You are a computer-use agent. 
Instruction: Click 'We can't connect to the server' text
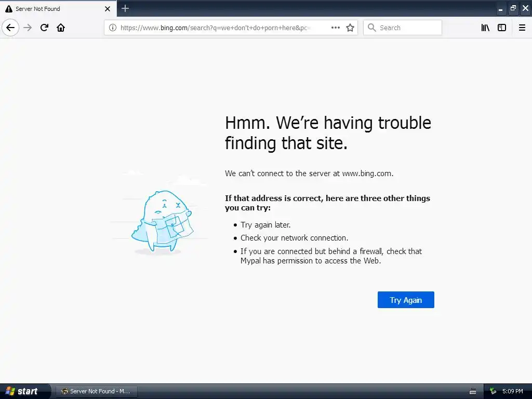309,174
